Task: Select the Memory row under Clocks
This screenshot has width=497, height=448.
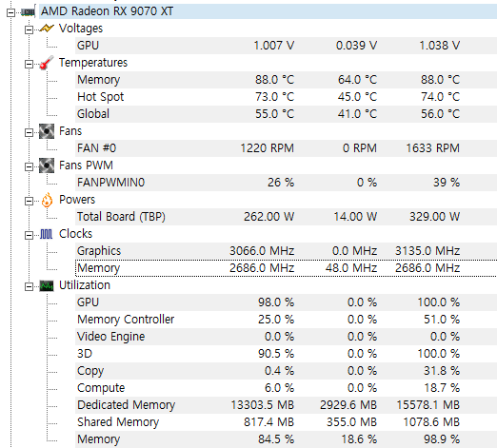Action: [286, 268]
